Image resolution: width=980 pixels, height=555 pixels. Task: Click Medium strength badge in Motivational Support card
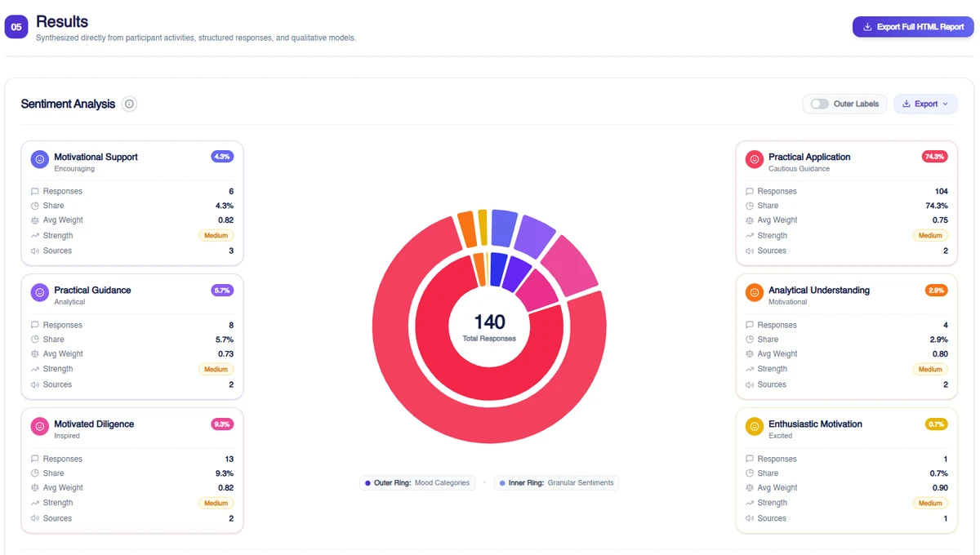[x=216, y=236]
